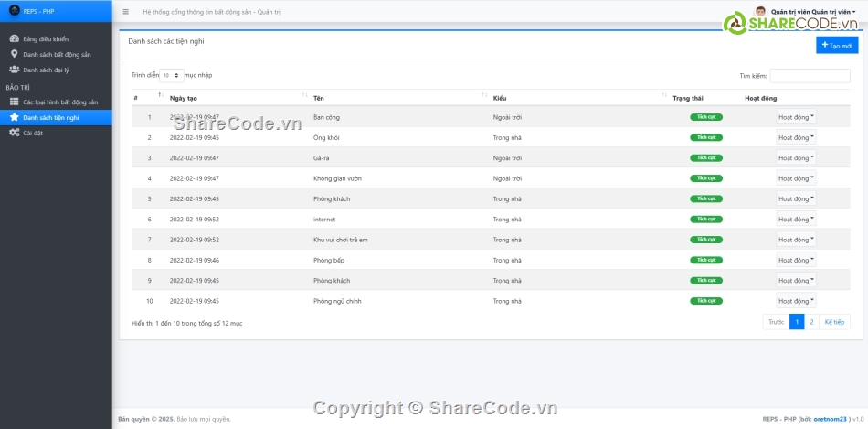Expand Hoạt động dropdown for Ban công row

[x=795, y=117]
